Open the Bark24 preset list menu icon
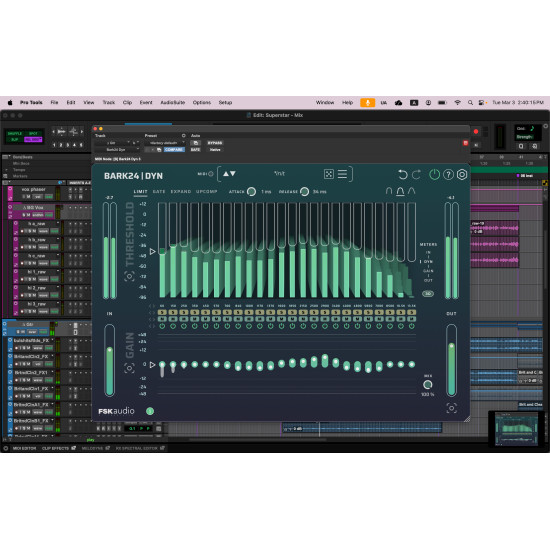Screen dimensions: 550x550 [342, 174]
